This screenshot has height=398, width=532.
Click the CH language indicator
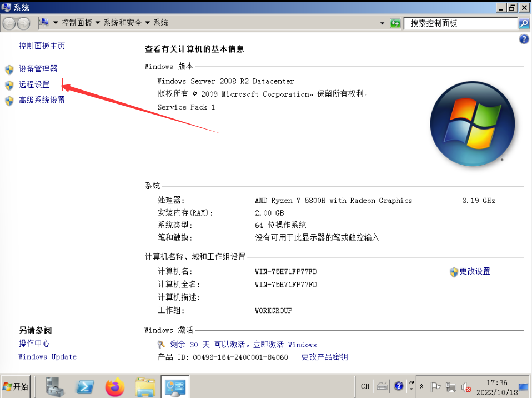(365, 386)
